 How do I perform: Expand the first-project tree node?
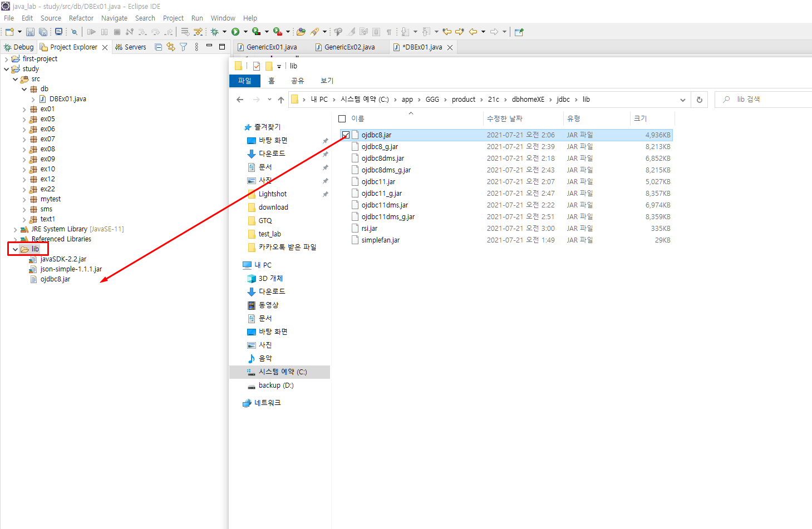tap(7, 59)
